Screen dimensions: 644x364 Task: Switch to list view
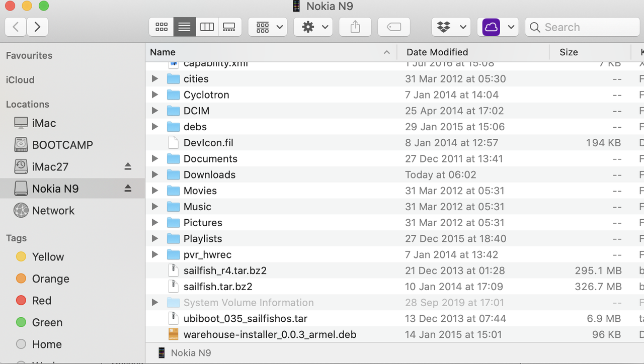(x=185, y=27)
